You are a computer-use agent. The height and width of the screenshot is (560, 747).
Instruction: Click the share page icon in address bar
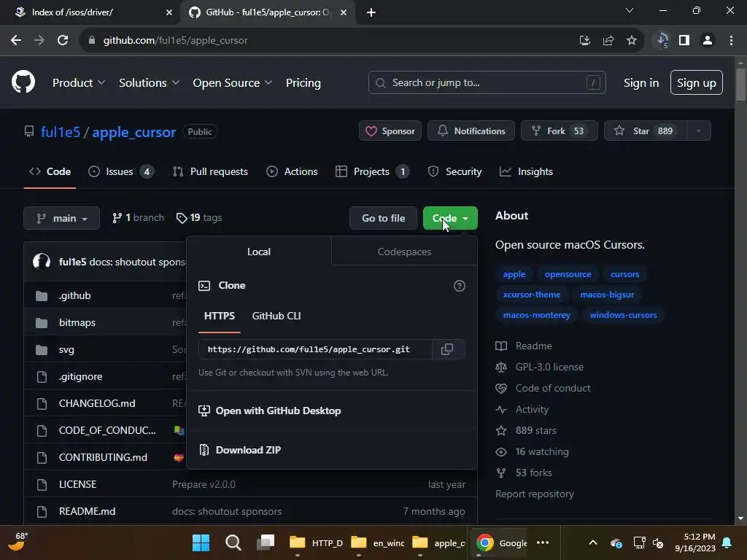(608, 41)
